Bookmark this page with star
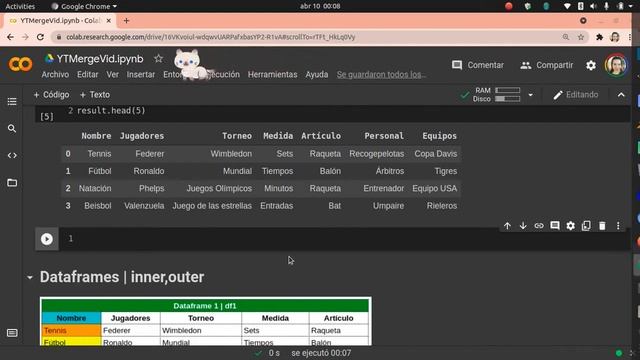The image size is (640, 360). [581, 37]
